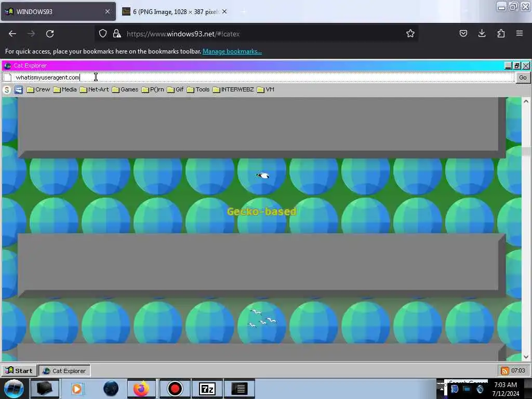Open a new Firefox tab with plus button
Screen dimensions: 532x399
coord(243,11)
